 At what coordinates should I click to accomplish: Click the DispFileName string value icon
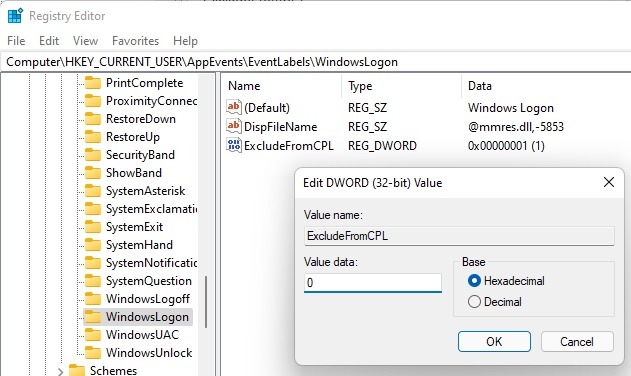click(234, 126)
